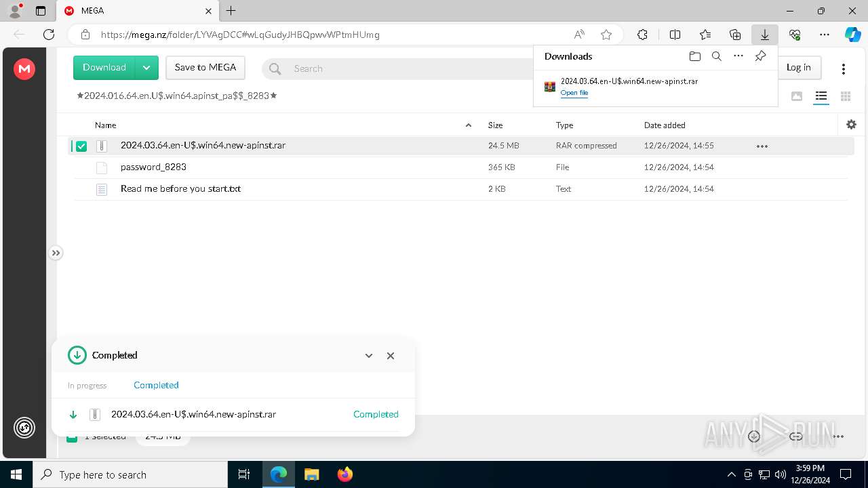Viewport: 868px width, 488px height.
Task: Sort by Date added column
Action: [665, 125]
